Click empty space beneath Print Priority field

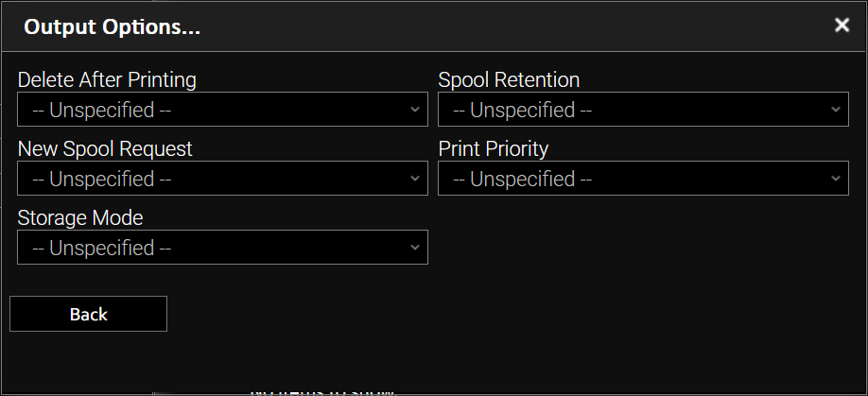643,248
